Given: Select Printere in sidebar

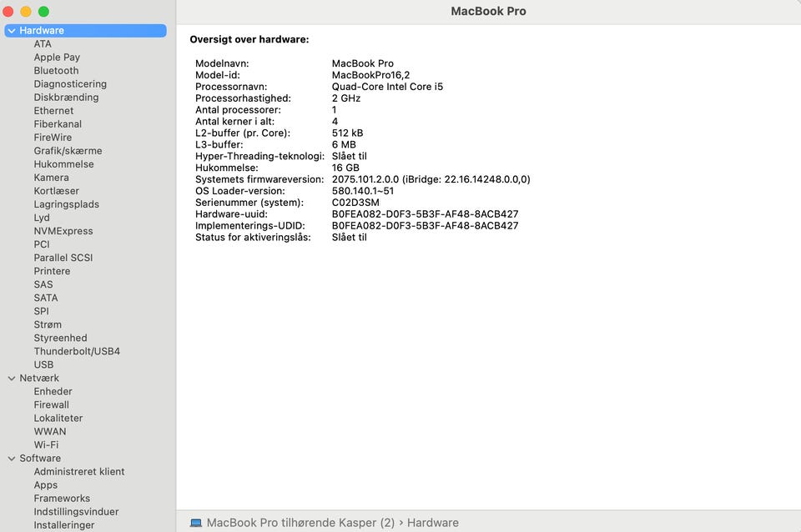Looking at the screenshot, I should coord(52,271).
